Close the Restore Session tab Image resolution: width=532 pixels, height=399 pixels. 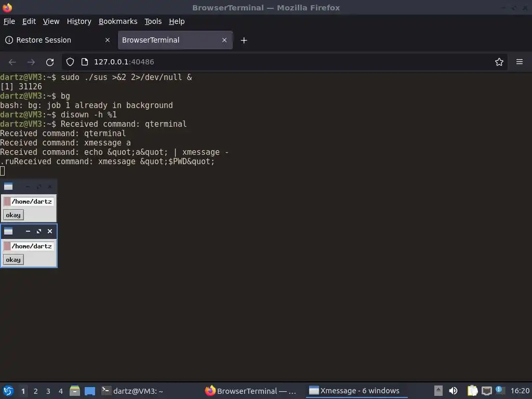click(x=107, y=40)
